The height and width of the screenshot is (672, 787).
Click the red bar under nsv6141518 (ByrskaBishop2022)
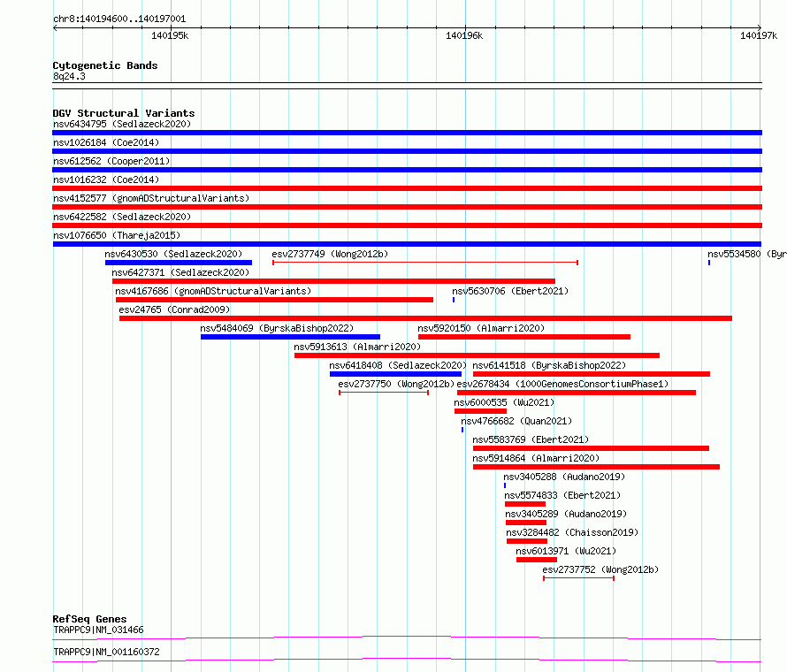[592, 374]
